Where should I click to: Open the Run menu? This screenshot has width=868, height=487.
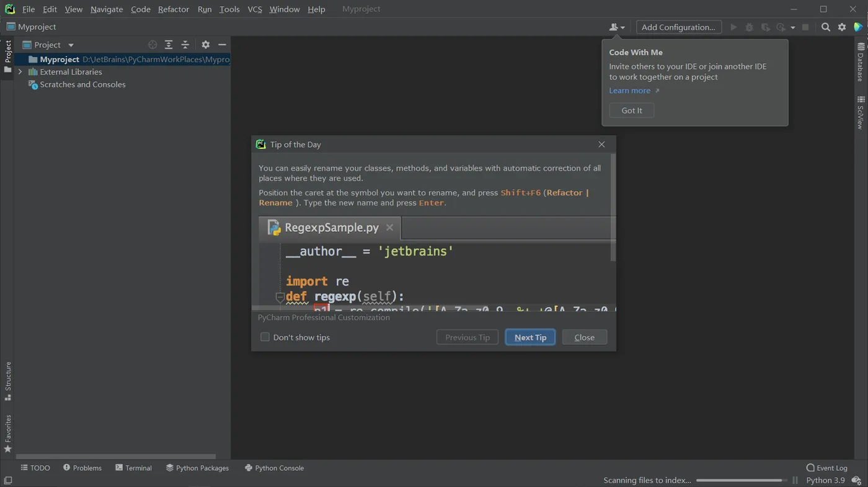tap(205, 9)
